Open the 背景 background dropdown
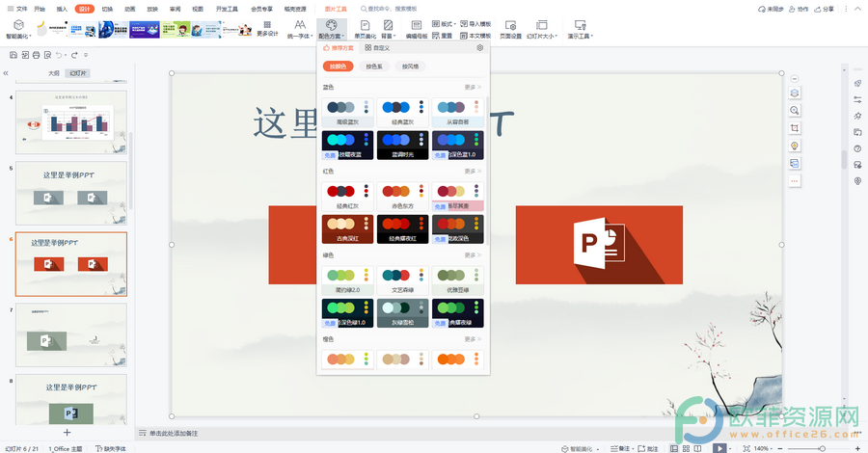The height and width of the screenshot is (453, 868). pos(388,29)
